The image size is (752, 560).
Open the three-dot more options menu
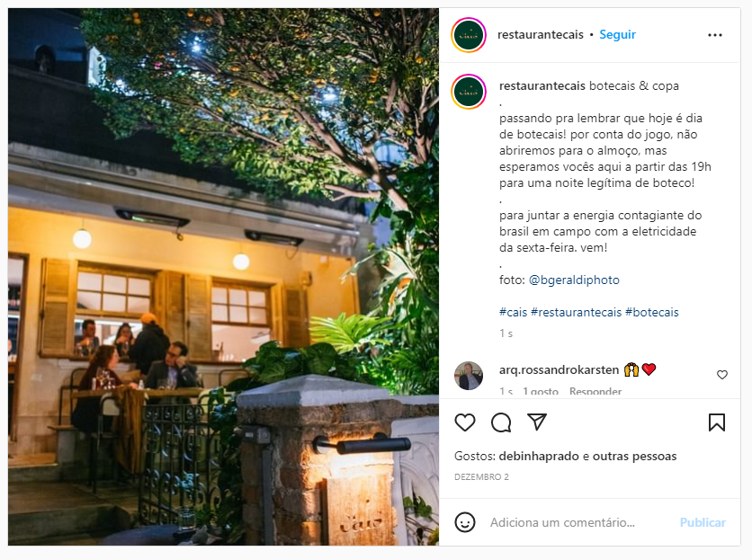pyautogui.click(x=714, y=35)
